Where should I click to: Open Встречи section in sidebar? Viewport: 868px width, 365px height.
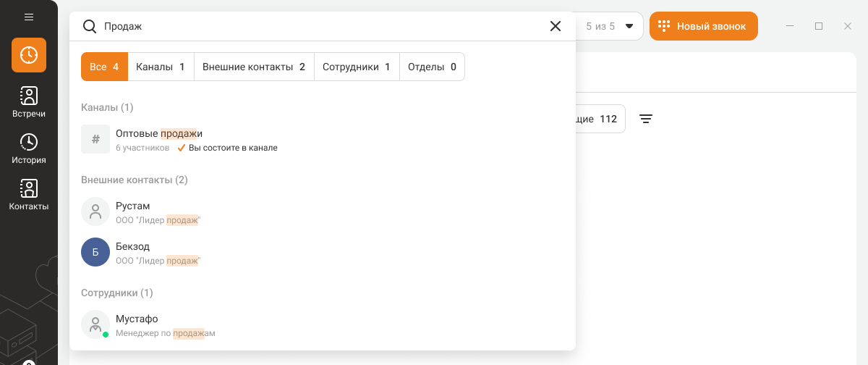point(29,102)
